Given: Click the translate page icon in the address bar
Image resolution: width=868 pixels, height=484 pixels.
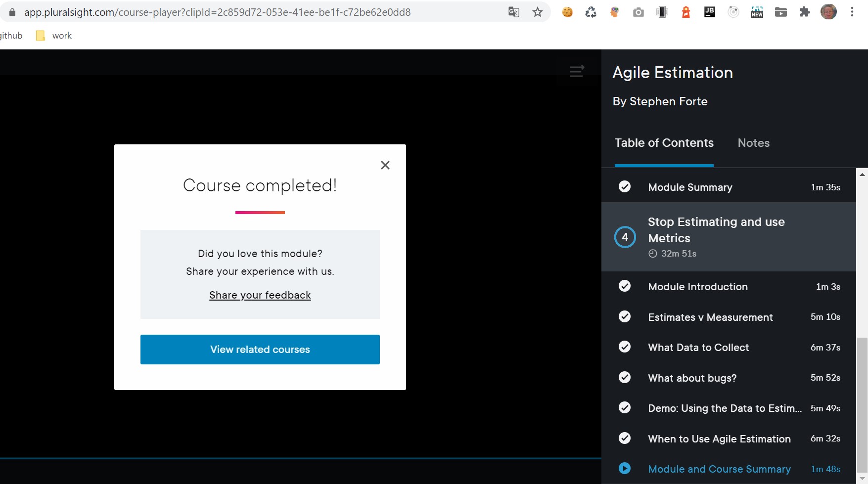Looking at the screenshot, I should click(x=514, y=12).
